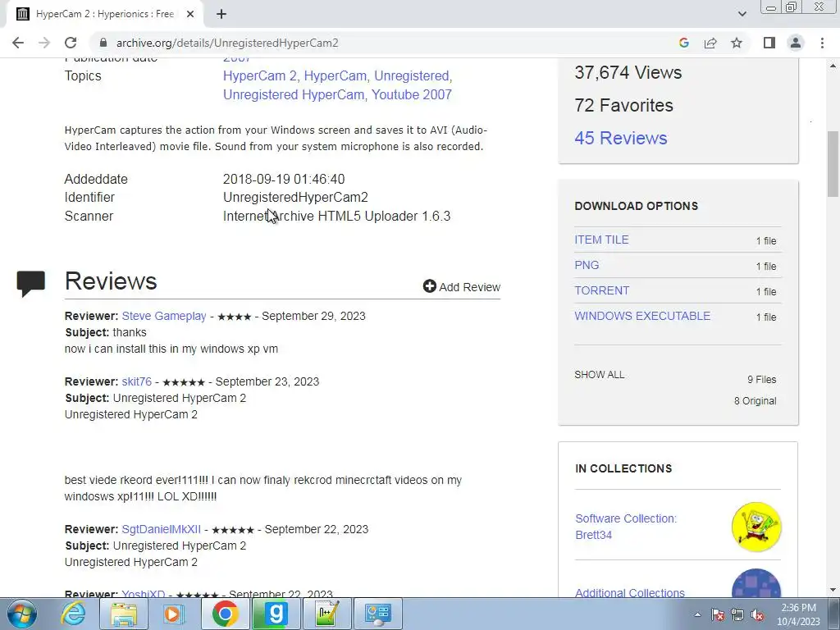Go back to previous page
840x630 pixels.
click(18, 43)
